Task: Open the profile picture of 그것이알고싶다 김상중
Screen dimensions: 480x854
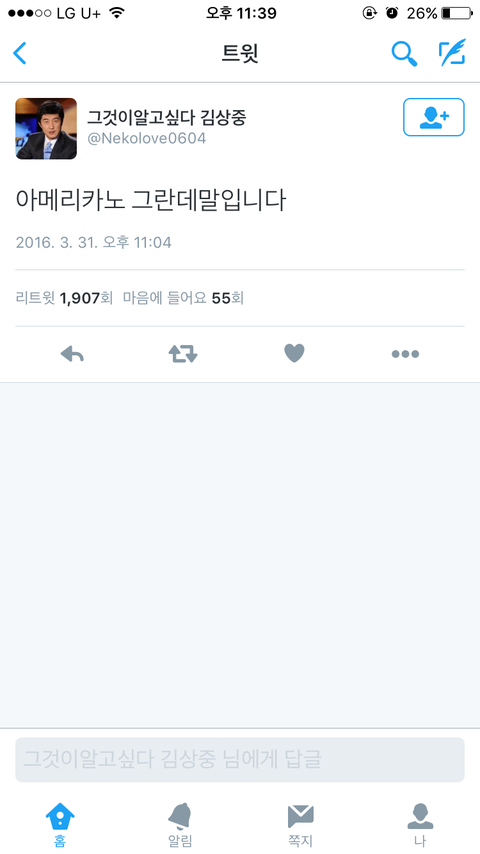Action: [46, 129]
